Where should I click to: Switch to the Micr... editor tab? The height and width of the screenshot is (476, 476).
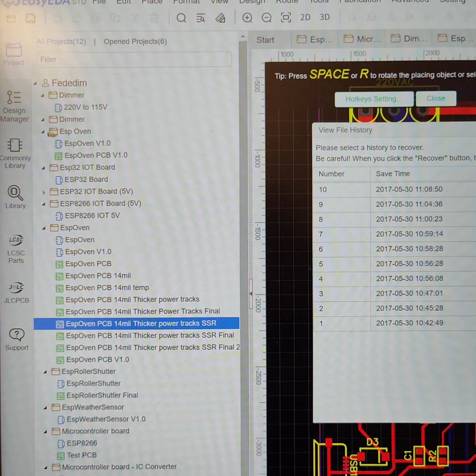click(362, 39)
